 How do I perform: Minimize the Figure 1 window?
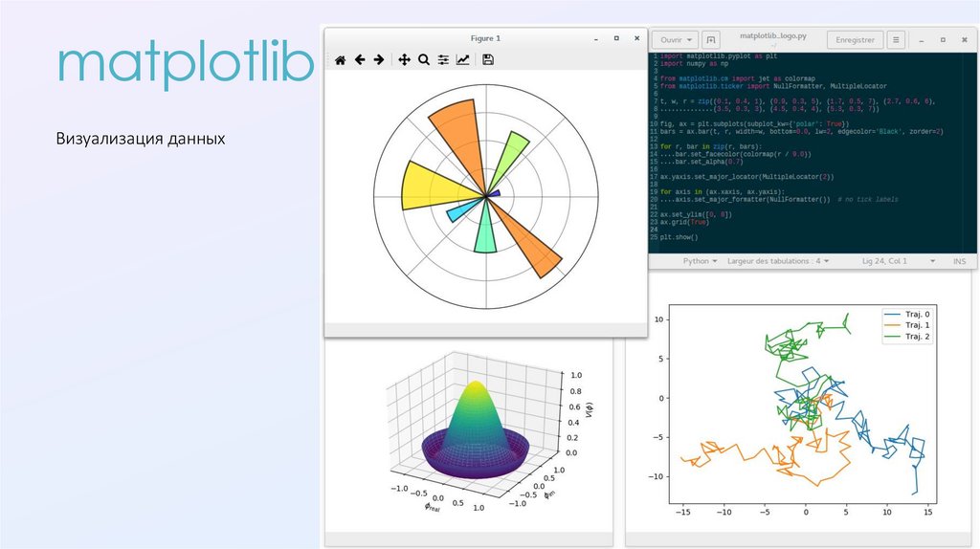596,38
